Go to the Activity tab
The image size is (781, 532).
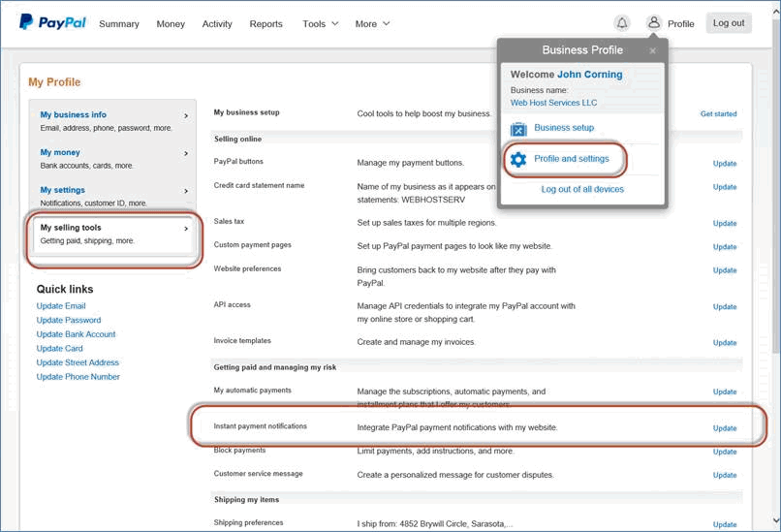coord(217,24)
